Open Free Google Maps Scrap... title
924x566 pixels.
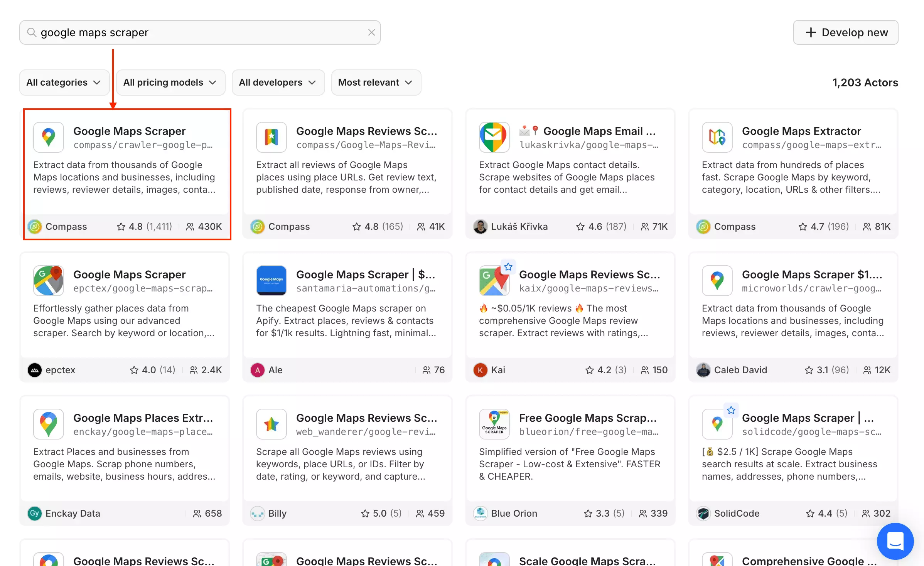pos(588,418)
